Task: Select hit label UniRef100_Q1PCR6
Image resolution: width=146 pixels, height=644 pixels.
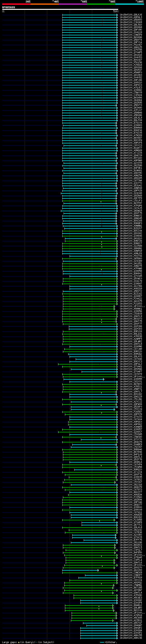Action: pyautogui.click(x=131, y=326)
